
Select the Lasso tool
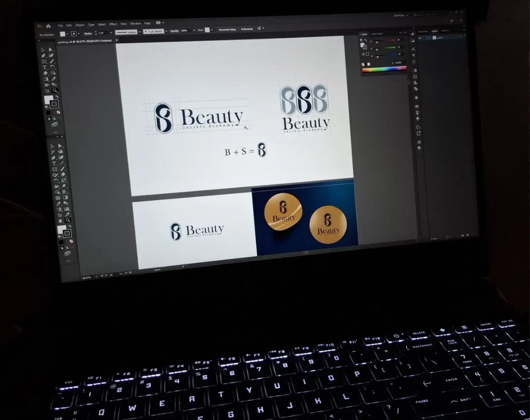pos(61,151)
